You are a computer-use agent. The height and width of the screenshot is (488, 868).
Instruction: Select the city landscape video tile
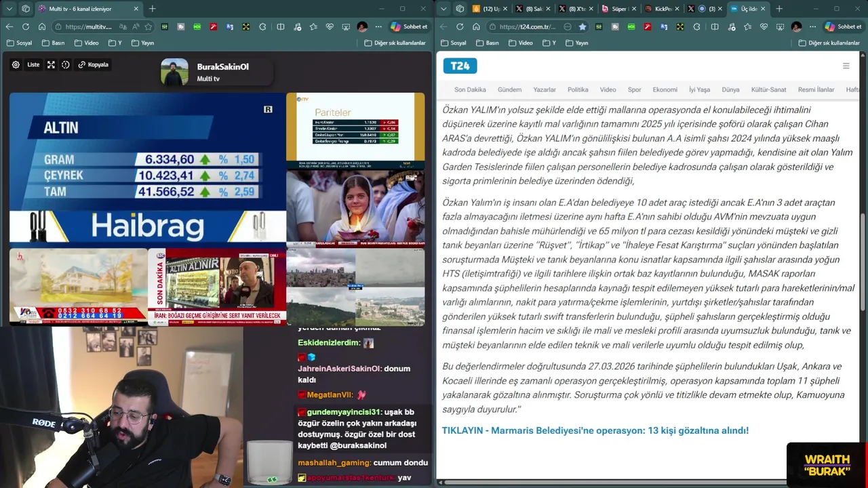tap(355, 287)
